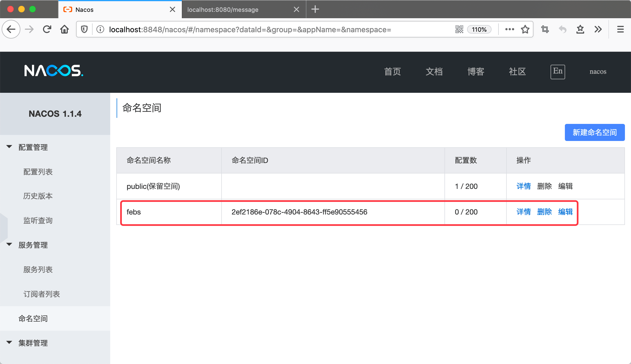Viewport: 631px width, 364px height.
Task: Expand the 集群管理 sidebar section arrow
Action: tap(9, 343)
